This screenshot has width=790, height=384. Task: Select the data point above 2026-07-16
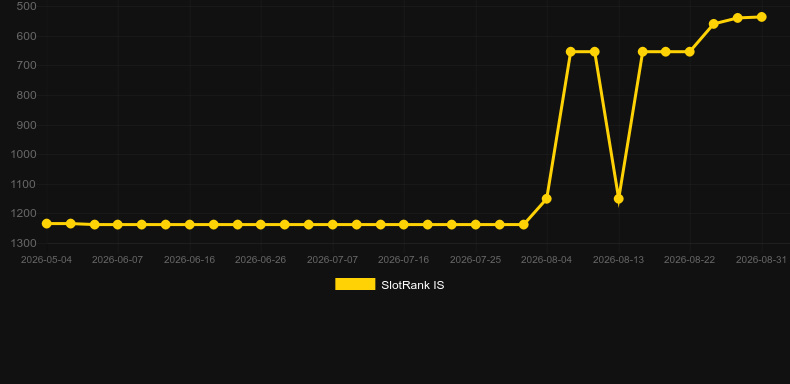(404, 224)
